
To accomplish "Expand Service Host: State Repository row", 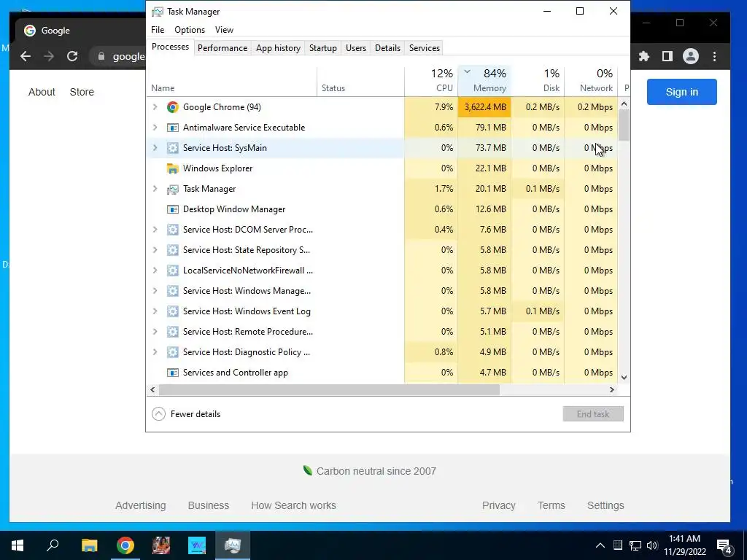I will [x=155, y=250].
